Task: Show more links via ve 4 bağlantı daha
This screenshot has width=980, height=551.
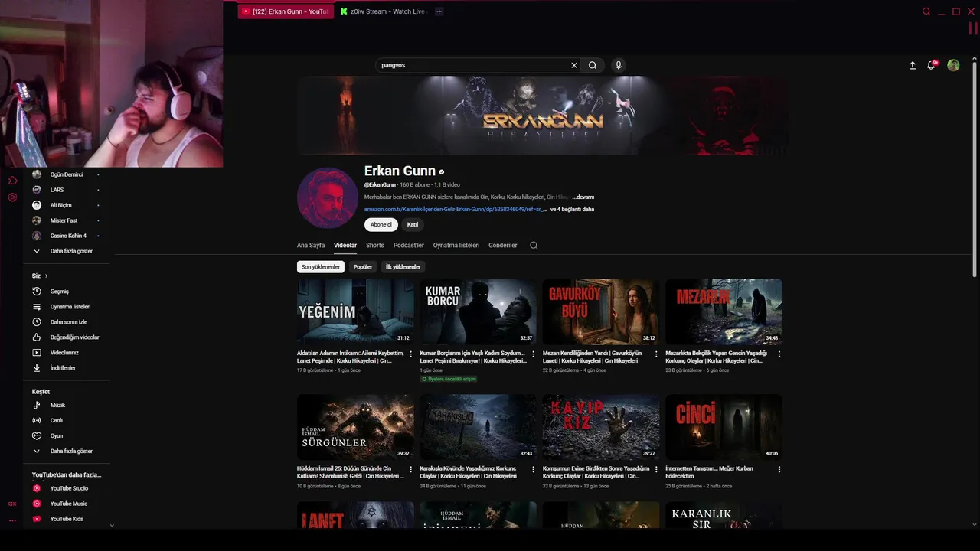Action: pos(573,209)
